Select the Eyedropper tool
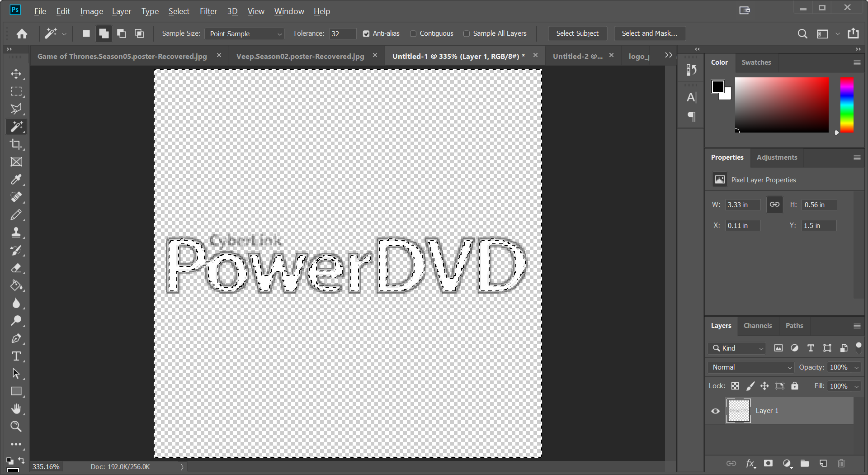The width and height of the screenshot is (868, 475). 16,180
